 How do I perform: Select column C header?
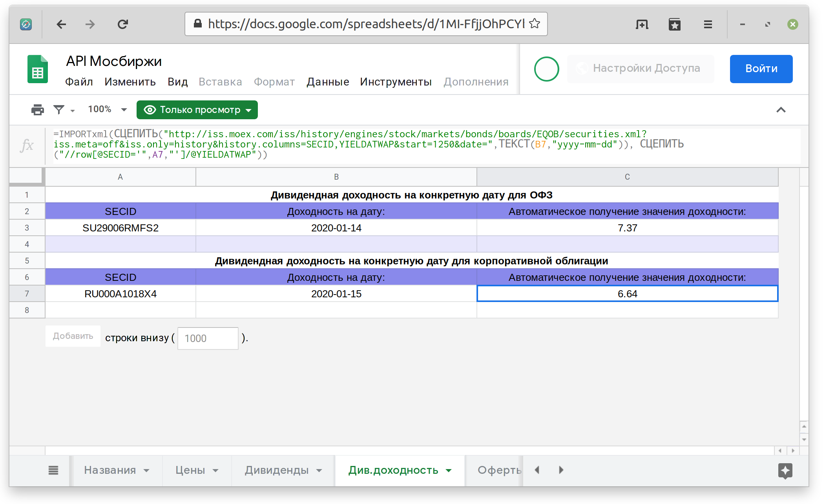click(627, 177)
